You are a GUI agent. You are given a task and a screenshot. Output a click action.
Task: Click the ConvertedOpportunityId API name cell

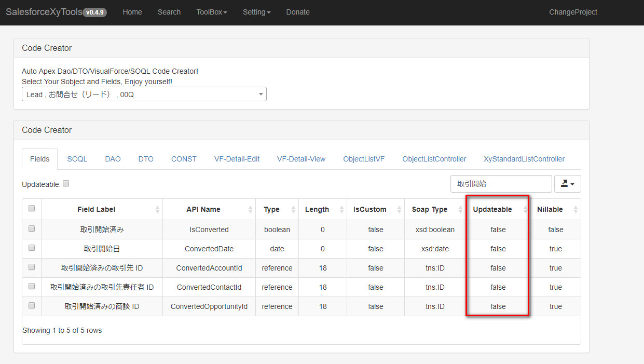(209, 306)
